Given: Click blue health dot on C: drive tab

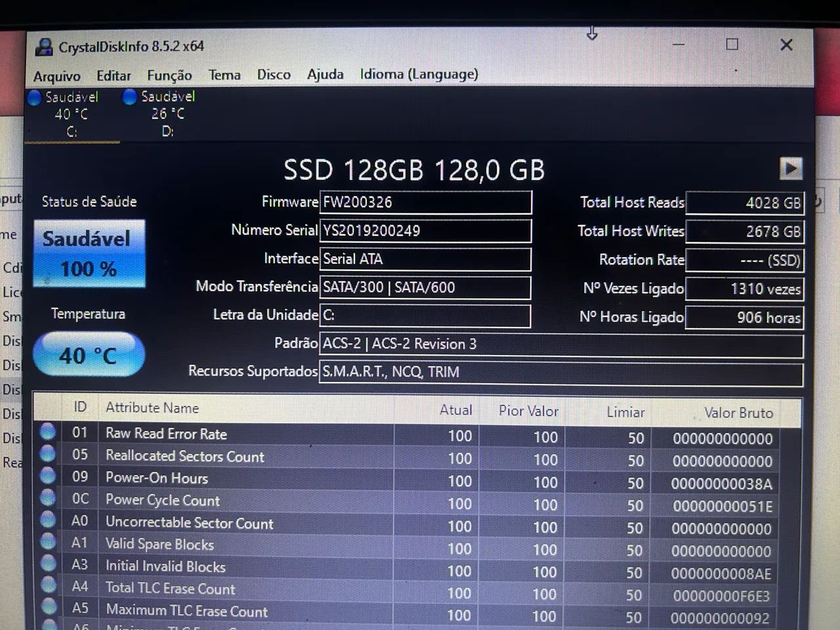Looking at the screenshot, I should pos(34,97).
